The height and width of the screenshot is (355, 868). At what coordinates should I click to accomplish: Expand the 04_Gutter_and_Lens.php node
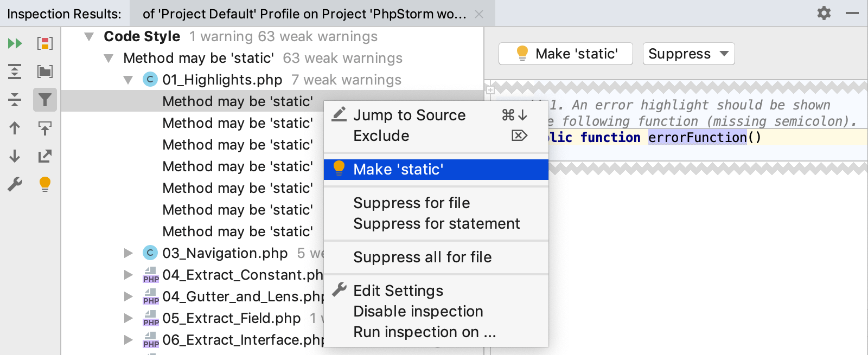pos(129,296)
